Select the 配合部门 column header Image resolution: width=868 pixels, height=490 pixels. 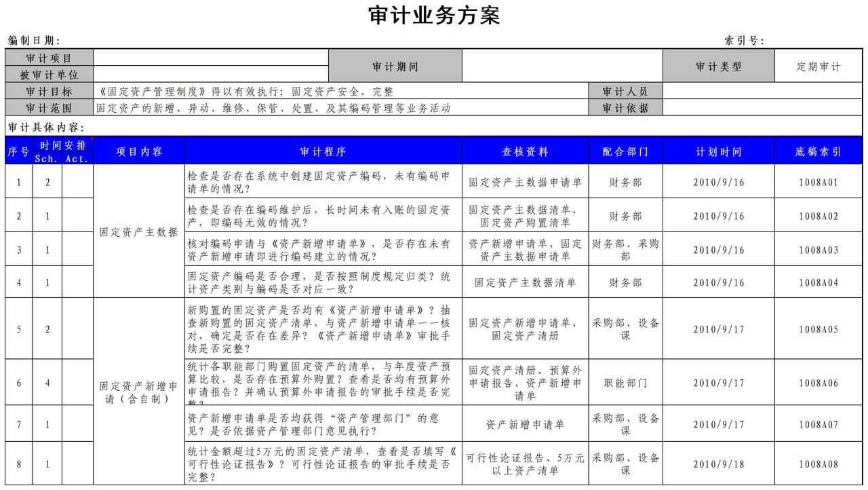625,151
